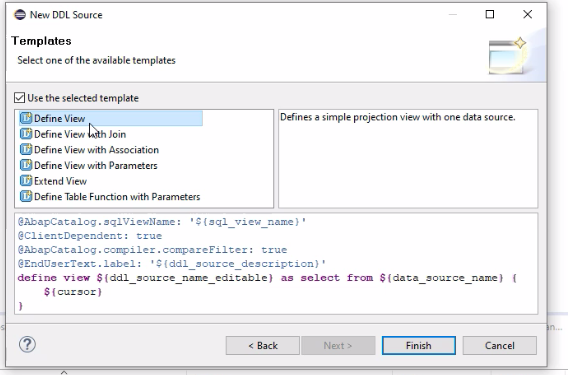
Task: Click the Finish button
Action: coord(418,345)
